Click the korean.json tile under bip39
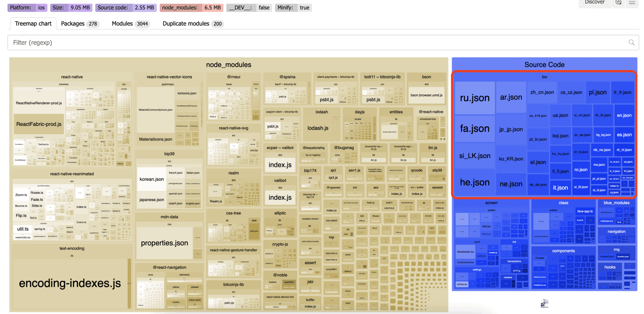This screenshot has height=314, width=644. click(151, 179)
